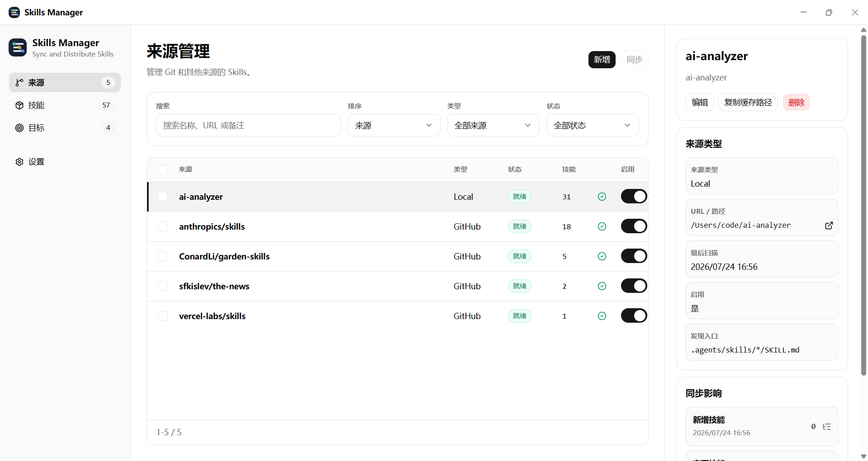Click the branch icon beside 来源 in the sidebar
Viewport: 868px width, 461px height.
click(x=19, y=83)
